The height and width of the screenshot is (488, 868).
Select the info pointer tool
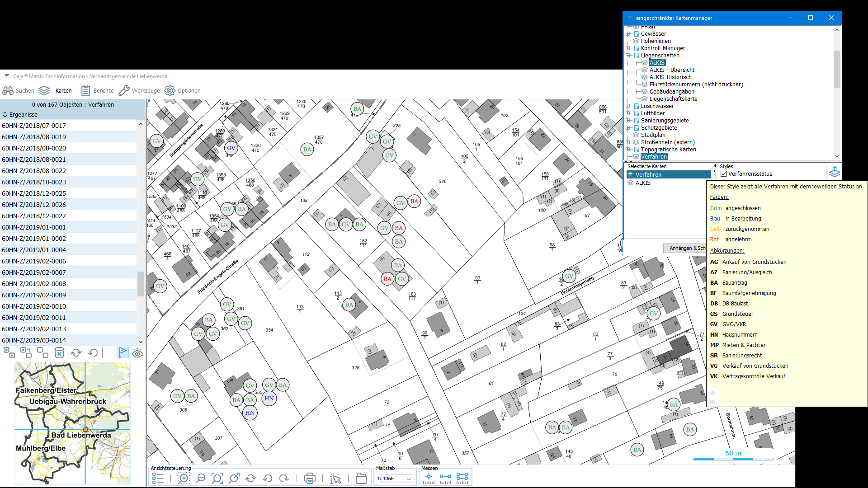click(x=335, y=478)
